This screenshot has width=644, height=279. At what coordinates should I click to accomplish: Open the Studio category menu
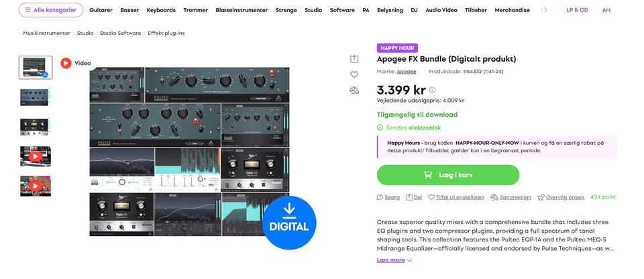point(313,10)
